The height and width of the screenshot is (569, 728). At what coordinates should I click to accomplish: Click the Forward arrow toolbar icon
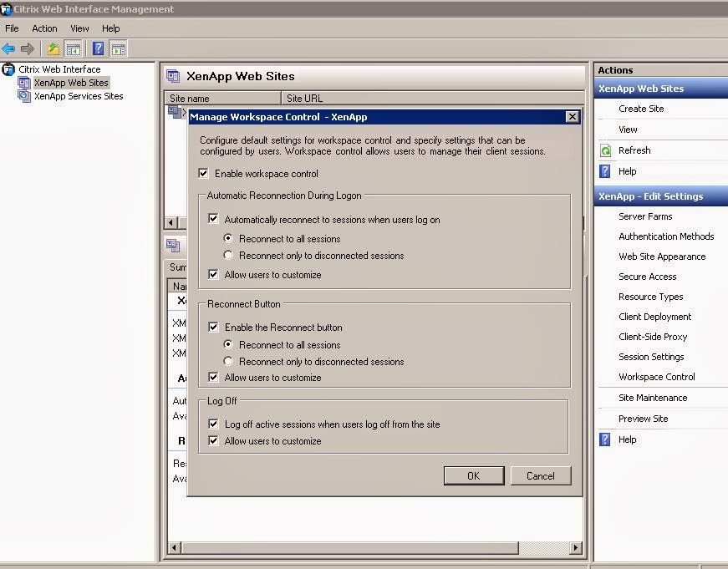point(28,48)
